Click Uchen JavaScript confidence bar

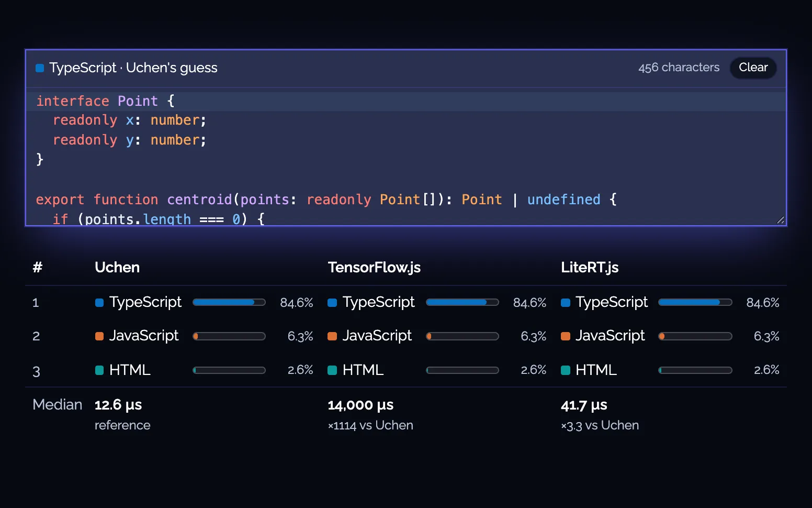click(229, 336)
